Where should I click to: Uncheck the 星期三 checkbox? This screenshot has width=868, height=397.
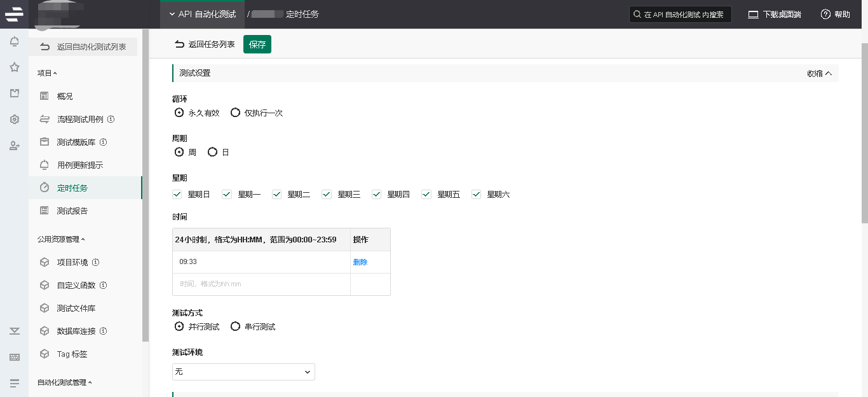pyautogui.click(x=327, y=194)
